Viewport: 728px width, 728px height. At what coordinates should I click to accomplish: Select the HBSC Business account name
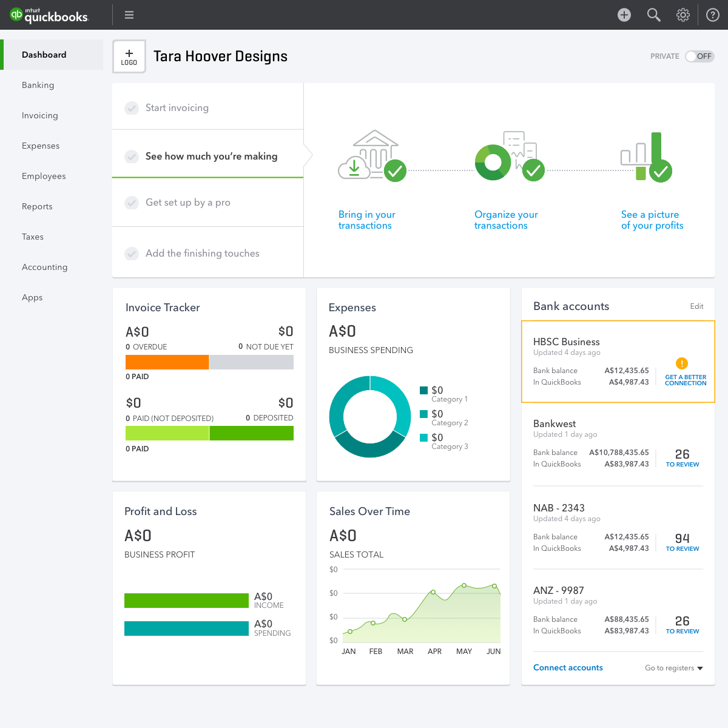[566, 342]
